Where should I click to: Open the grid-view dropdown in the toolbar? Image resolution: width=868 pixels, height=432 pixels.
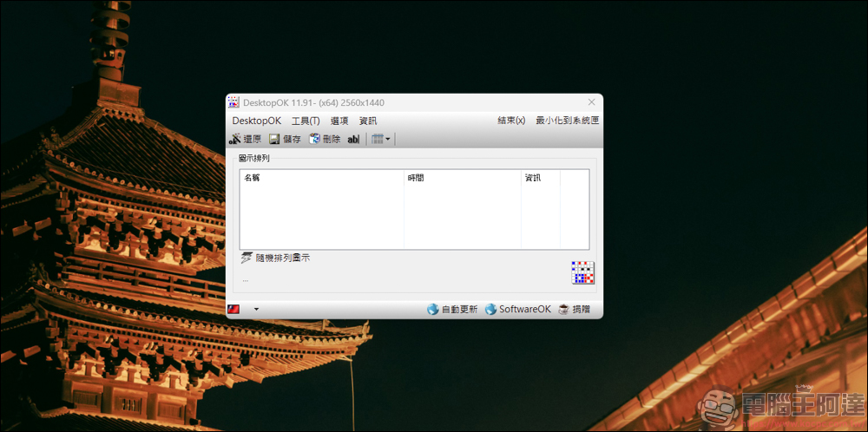click(380, 139)
